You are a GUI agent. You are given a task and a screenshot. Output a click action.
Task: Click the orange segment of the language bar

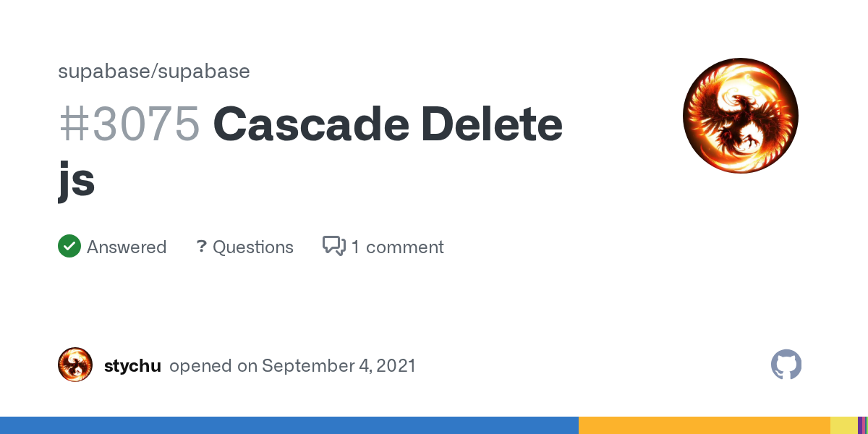704,425
